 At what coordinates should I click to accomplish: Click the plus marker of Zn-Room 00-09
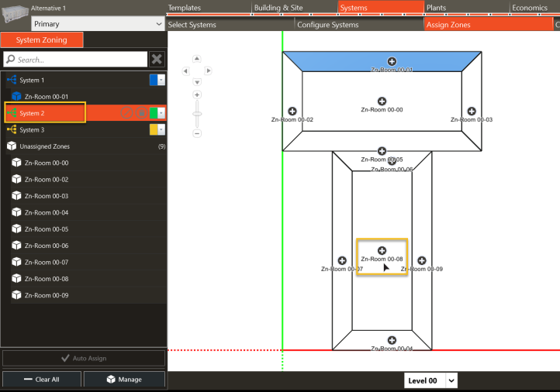click(x=422, y=260)
